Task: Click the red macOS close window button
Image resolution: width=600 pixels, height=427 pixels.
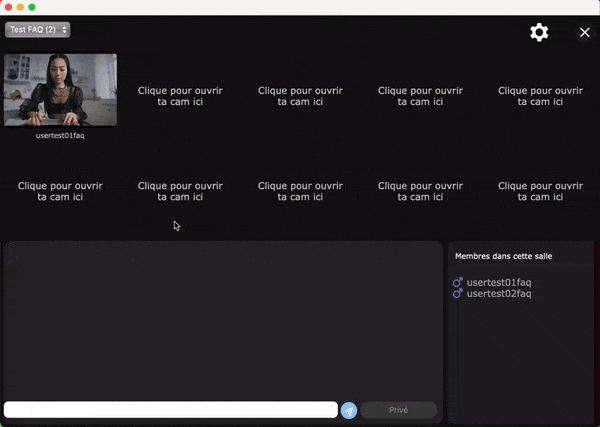Action: 8,7
